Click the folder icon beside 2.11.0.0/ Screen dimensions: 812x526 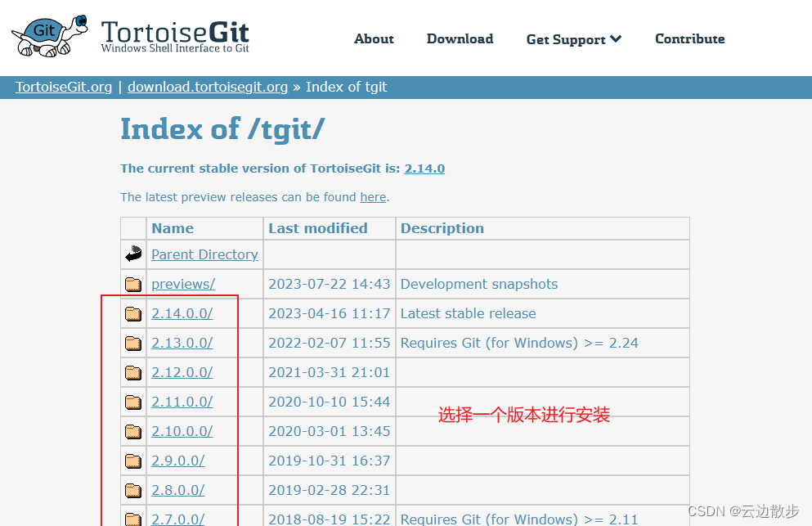tap(133, 402)
